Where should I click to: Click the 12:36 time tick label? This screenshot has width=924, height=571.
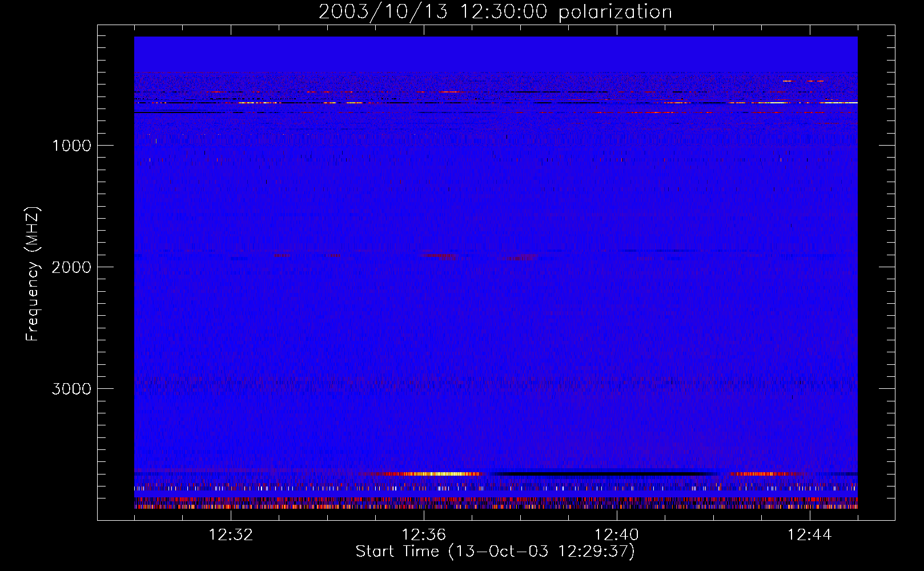(424, 535)
